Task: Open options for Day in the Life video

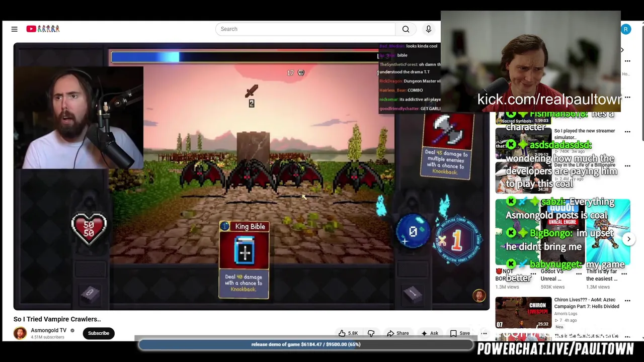Action: point(627,166)
